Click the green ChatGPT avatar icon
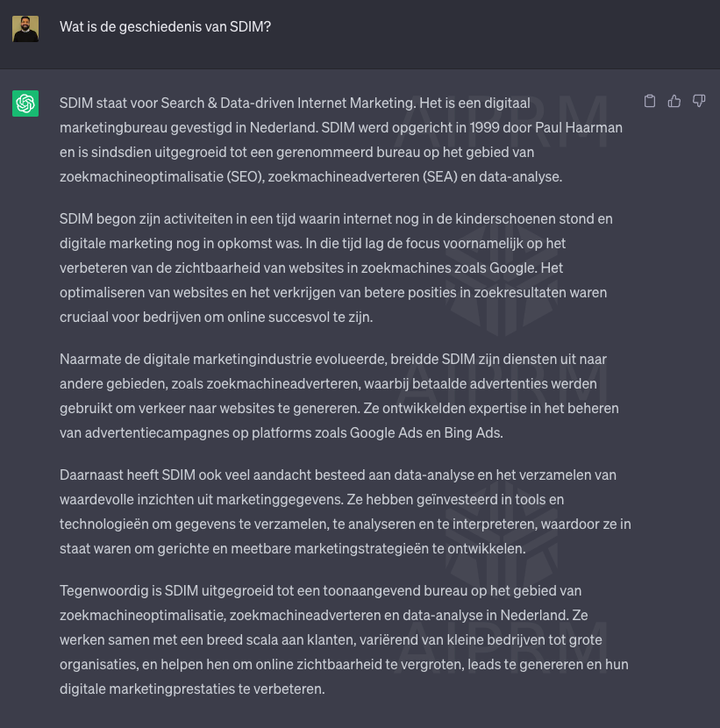720x728 pixels. [x=25, y=103]
